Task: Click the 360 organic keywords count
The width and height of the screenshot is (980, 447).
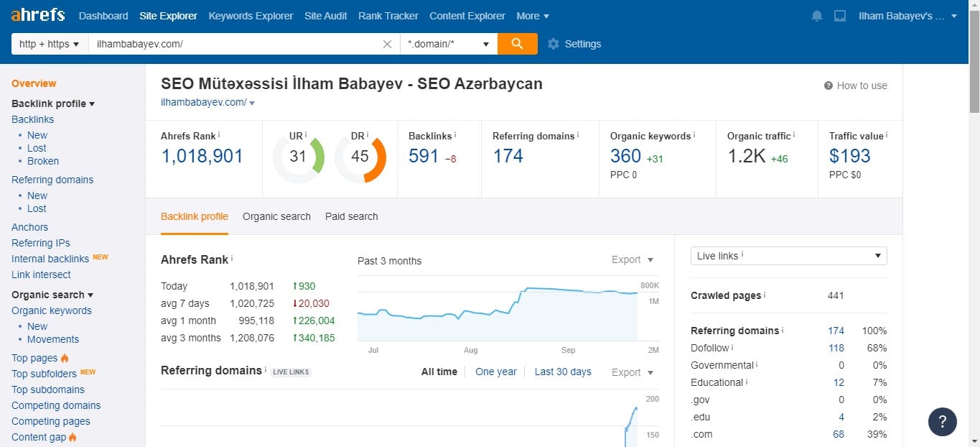Action: click(625, 156)
